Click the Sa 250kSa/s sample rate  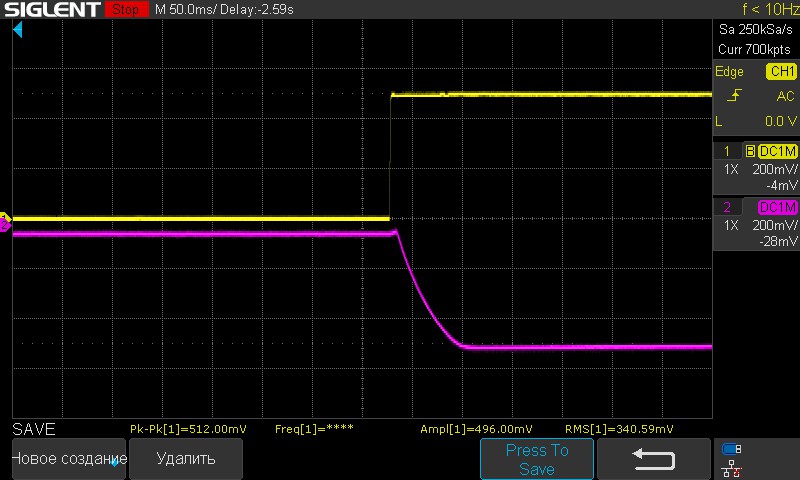click(x=756, y=30)
